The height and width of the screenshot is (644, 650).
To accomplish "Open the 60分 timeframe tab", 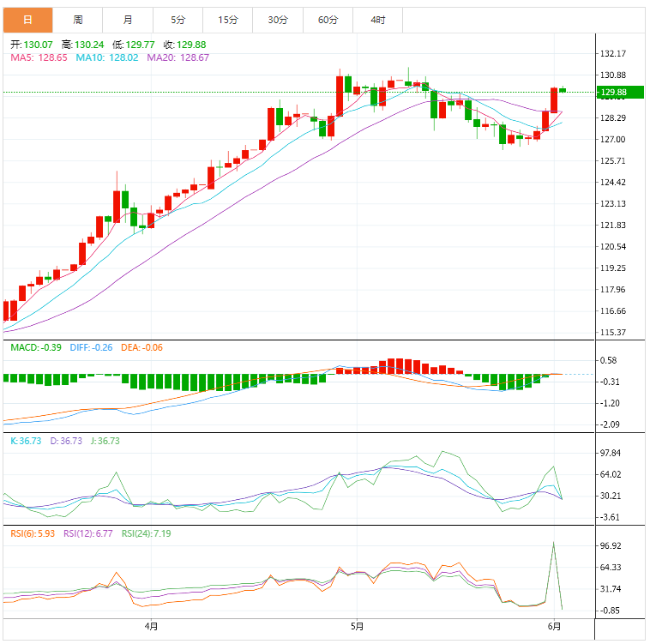I will click(x=328, y=19).
